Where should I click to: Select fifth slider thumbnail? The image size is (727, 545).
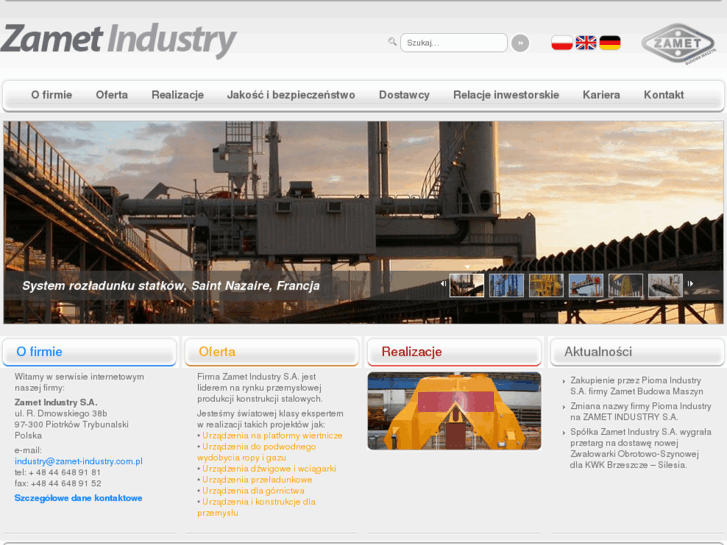[625, 285]
